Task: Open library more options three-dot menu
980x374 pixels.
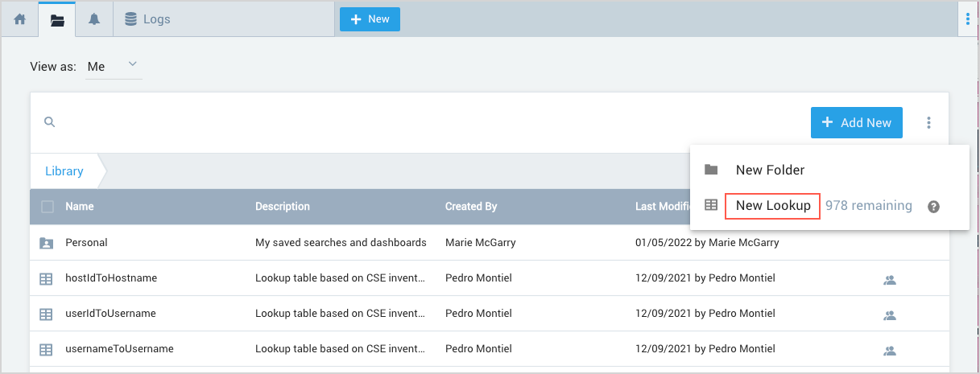Action: (928, 123)
